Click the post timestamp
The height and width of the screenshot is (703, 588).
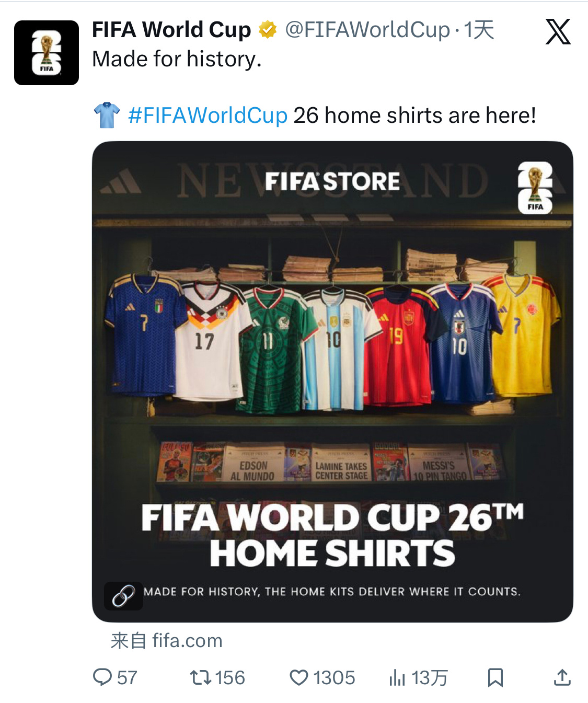click(x=479, y=30)
